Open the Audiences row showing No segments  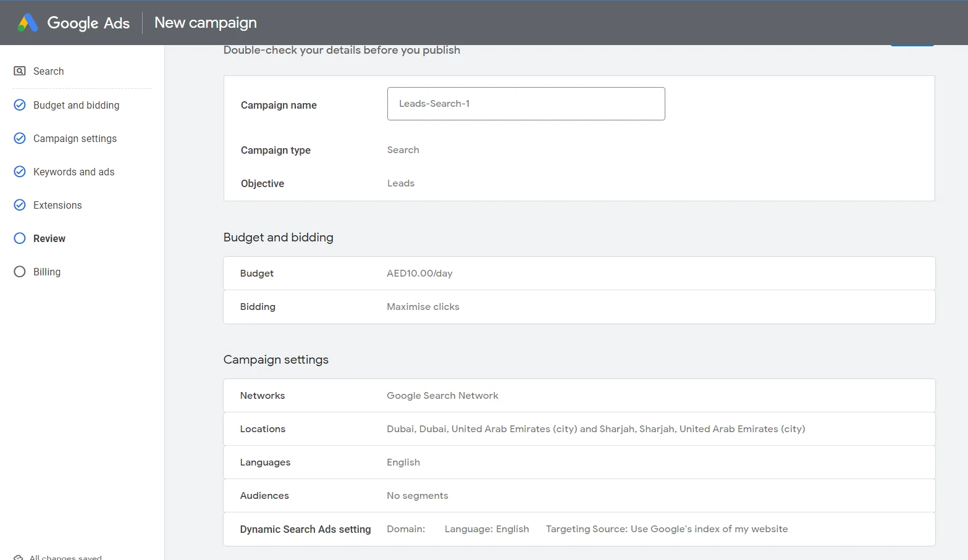click(x=579, y=496)
